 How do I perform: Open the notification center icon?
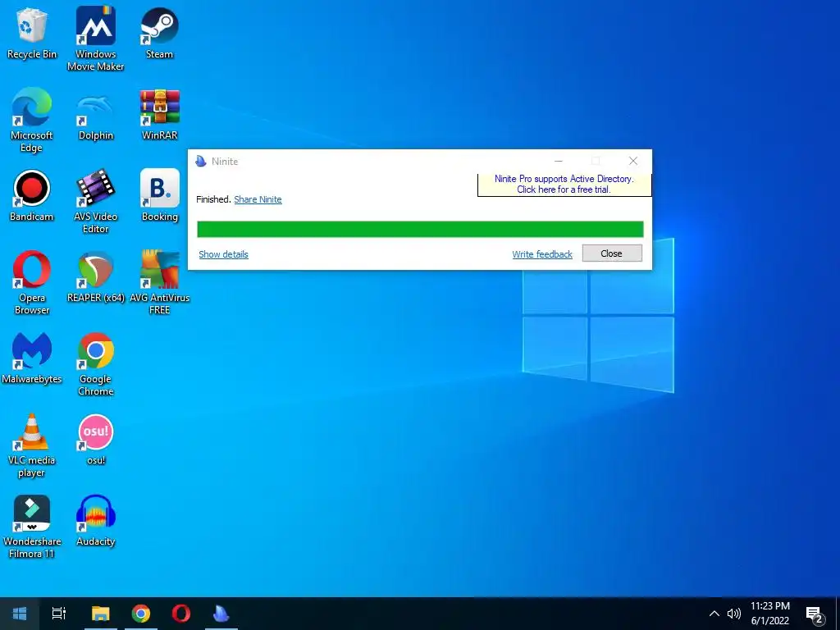(815, 614)
